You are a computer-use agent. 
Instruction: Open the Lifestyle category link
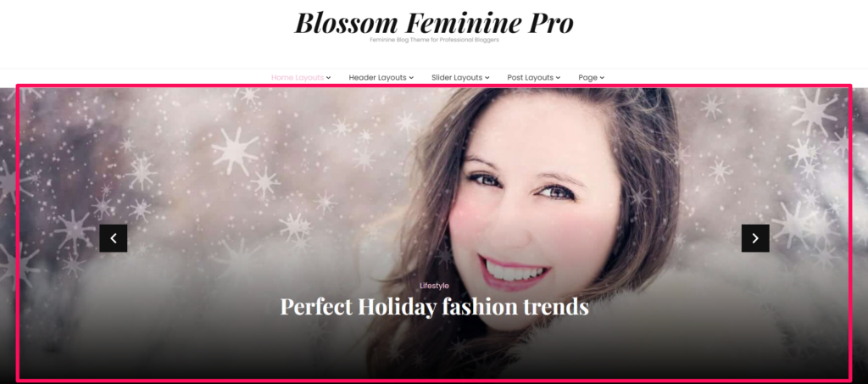[x=434, y=286]
